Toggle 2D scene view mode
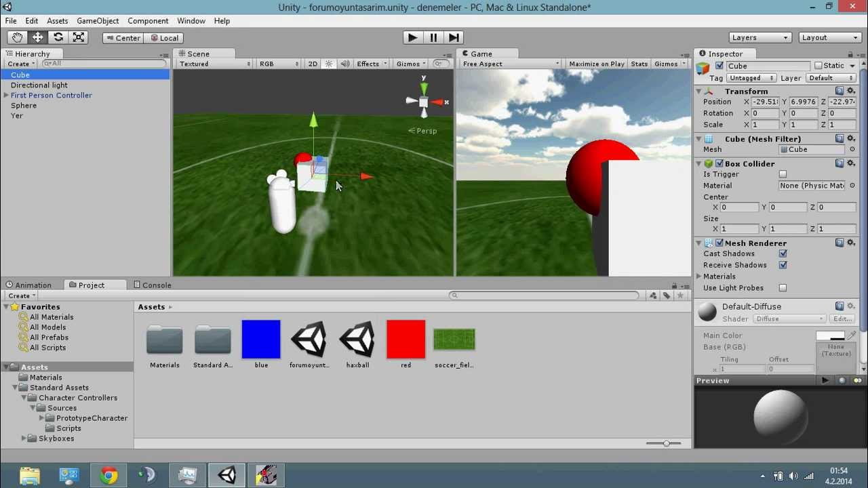This screenshot has width=868, height=488. 313,64
